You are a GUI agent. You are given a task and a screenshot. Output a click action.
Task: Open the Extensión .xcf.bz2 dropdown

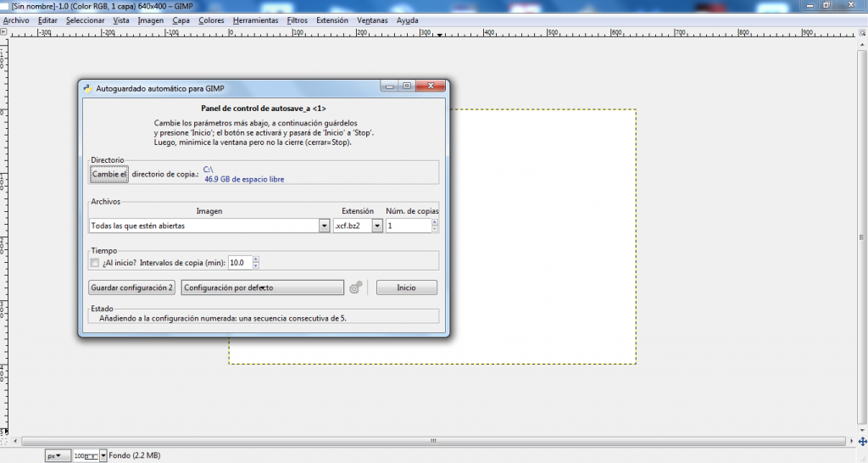point(377,226)
